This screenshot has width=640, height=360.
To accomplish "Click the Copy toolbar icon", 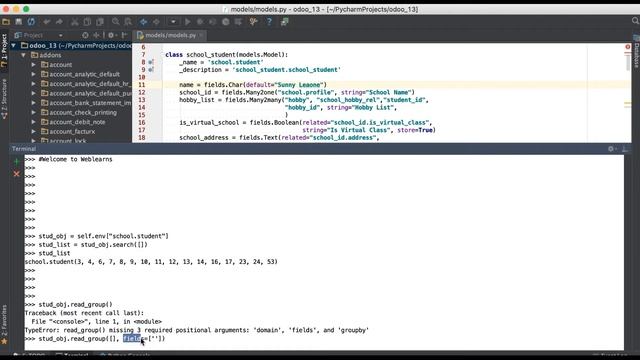I will coord(87,22).
